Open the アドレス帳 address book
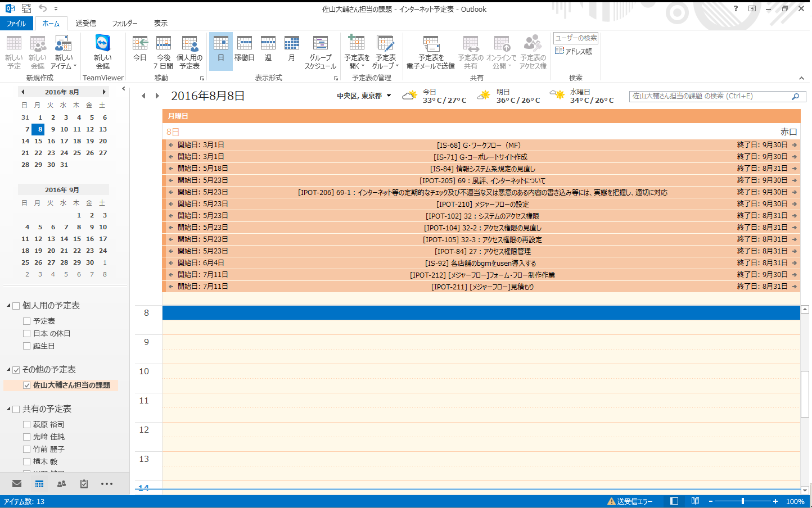812x508 pixels. (574, 51)
